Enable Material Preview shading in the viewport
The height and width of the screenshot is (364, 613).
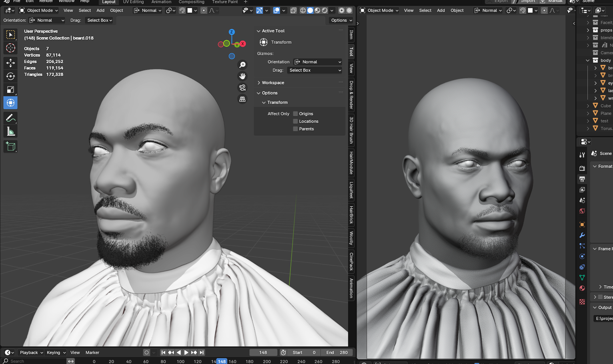(317, 10)
